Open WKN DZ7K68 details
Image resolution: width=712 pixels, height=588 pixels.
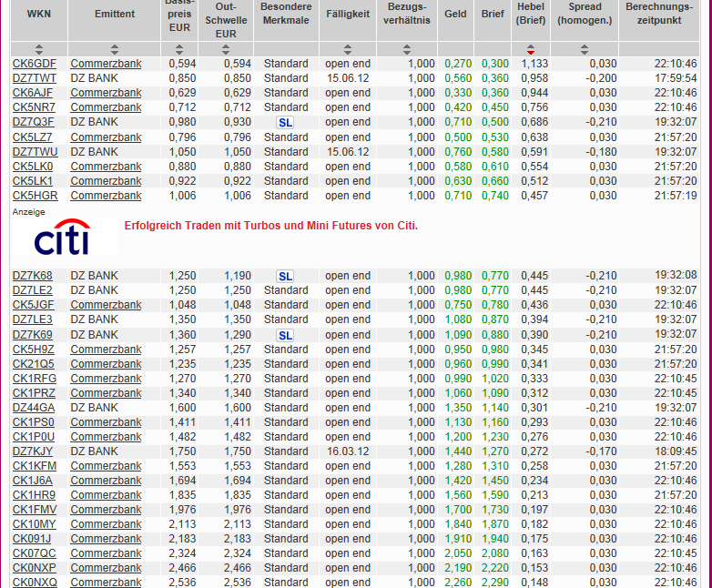(x=32, y=276)
